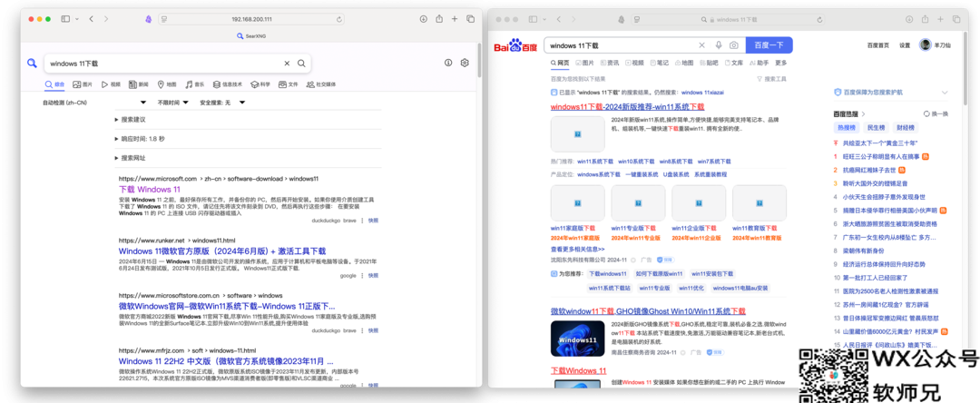Click the SearXNG magnifier logo beside the search box

pyautogui.click(x=32, y=64)
